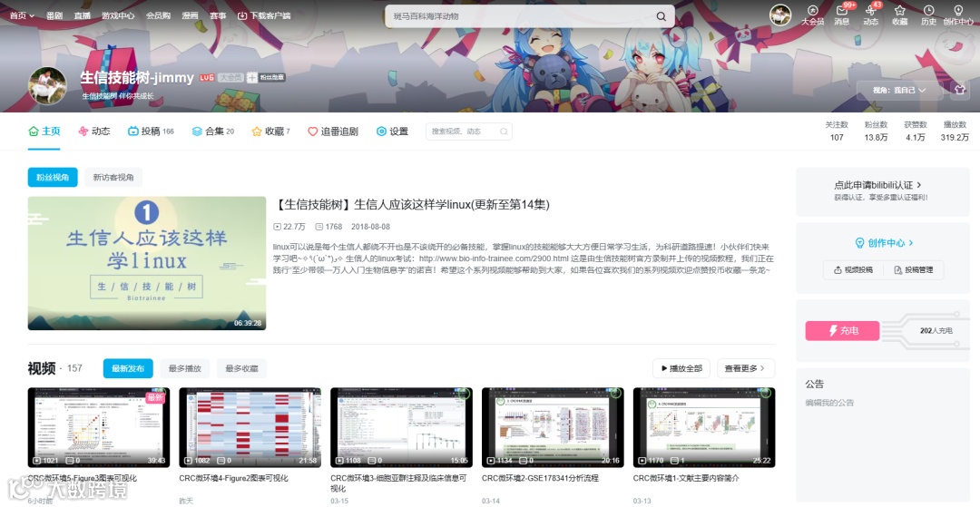The height and width of the screenshot is (507, 980).
Task: Click 获赞数 4.1万 stat
Action: click(x=915, y=132)
